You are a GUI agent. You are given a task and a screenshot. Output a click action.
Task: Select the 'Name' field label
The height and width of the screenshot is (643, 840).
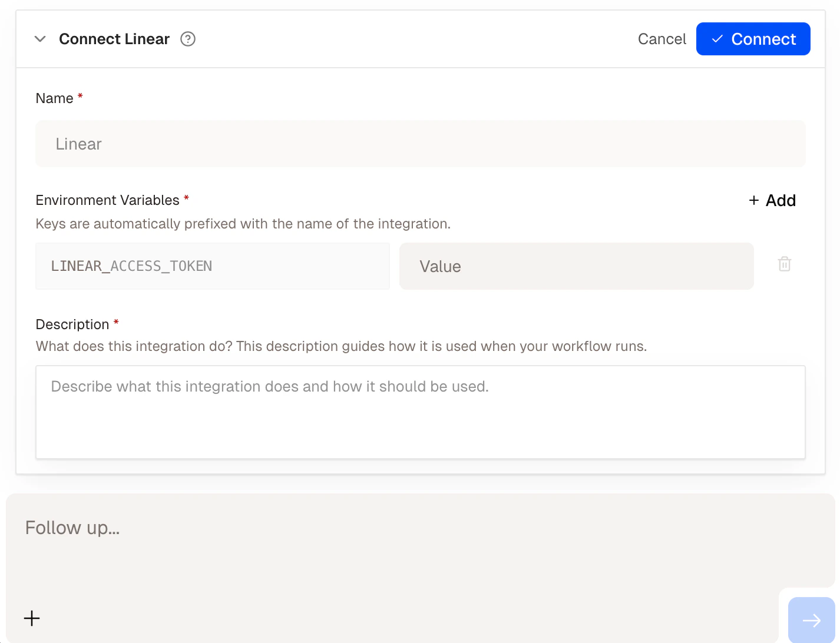click(54, 98)
